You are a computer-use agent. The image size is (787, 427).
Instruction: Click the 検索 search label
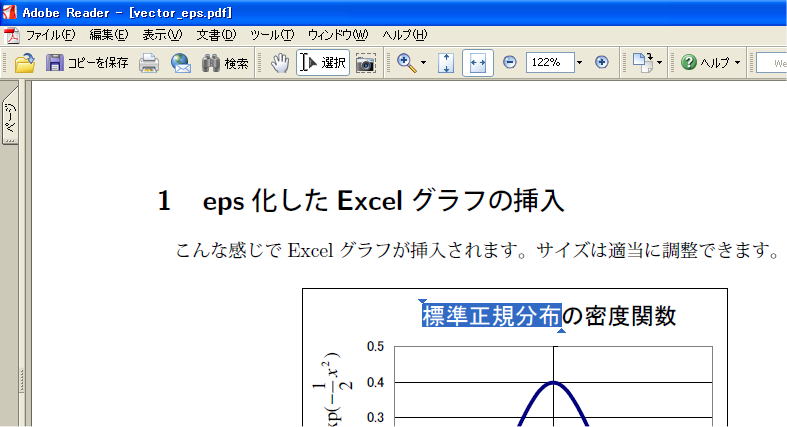point(236,63)
